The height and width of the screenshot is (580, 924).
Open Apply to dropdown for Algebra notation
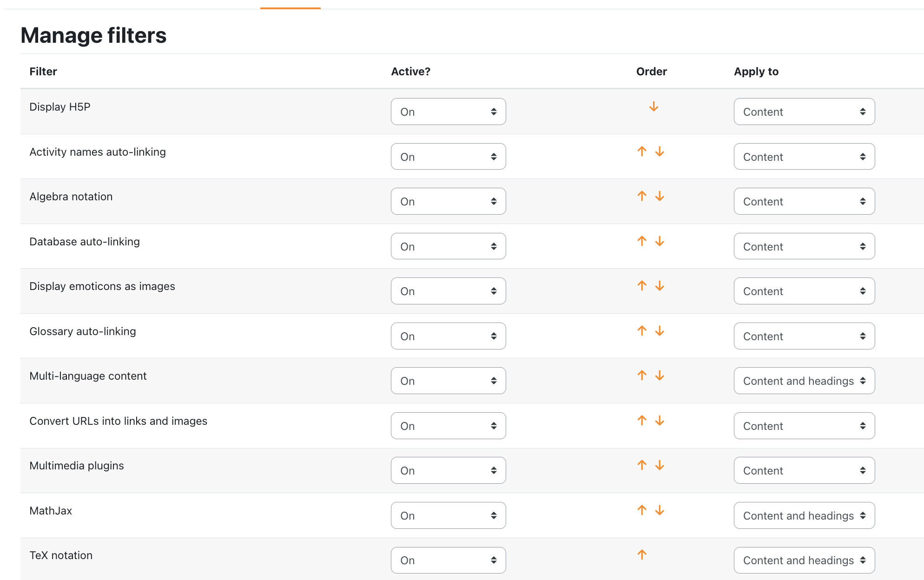pos(804,201)
